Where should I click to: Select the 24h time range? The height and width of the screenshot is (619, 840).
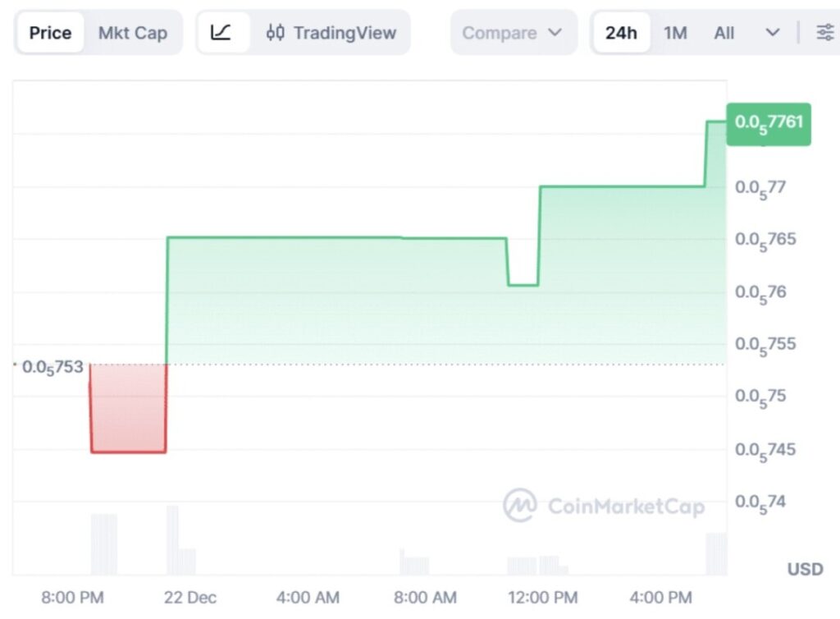(621, 33)
